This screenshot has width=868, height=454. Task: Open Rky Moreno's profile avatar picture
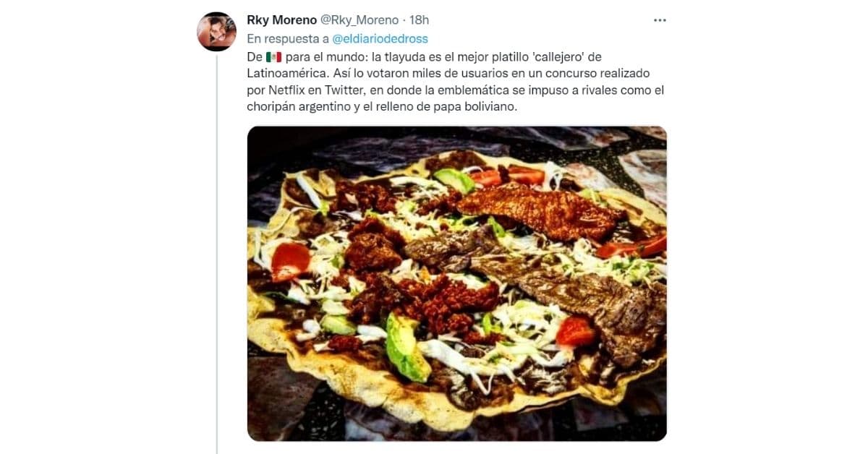point(216,32)
